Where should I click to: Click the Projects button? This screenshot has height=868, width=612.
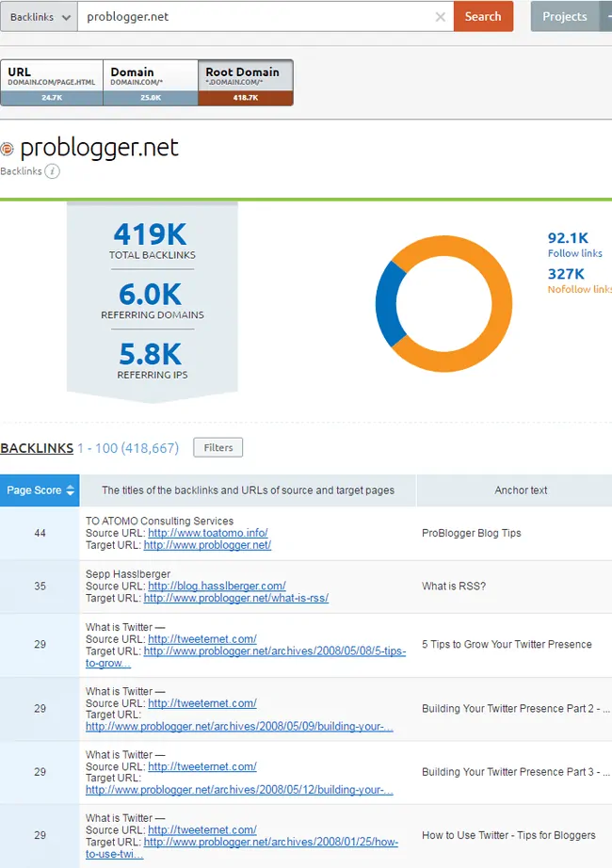click(x=564, y=16)
